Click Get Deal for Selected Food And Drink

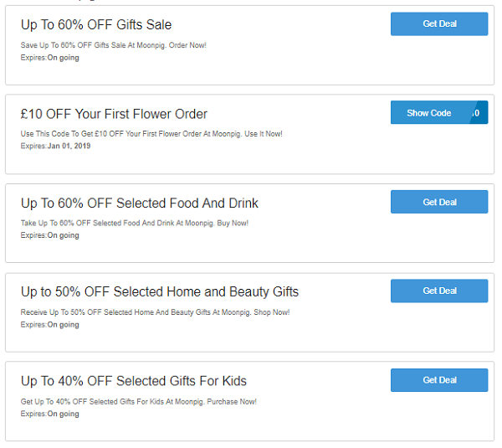(x=438, y=202)
